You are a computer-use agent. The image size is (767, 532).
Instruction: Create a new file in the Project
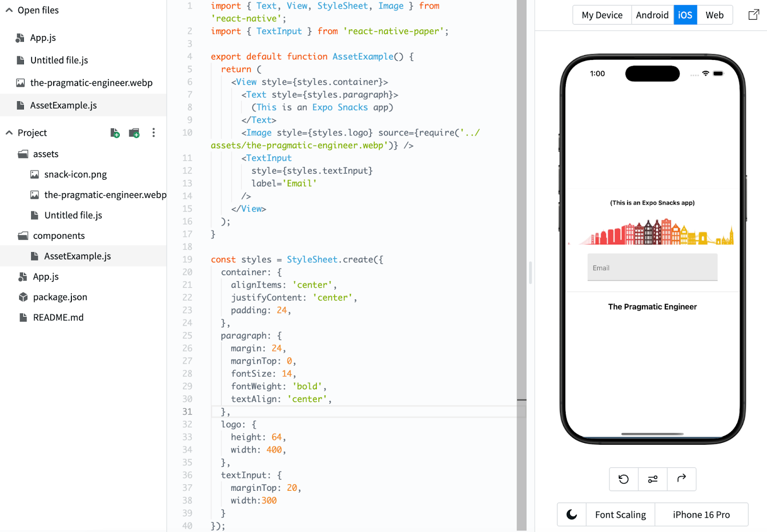(x=115, y=133)
